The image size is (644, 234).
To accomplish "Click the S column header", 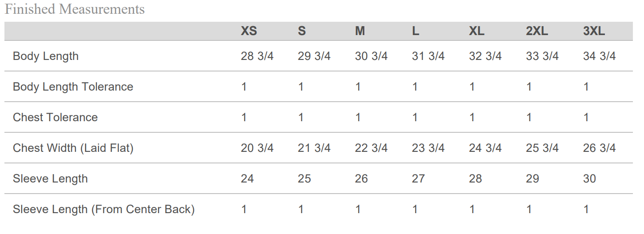I will coord(302,31).
